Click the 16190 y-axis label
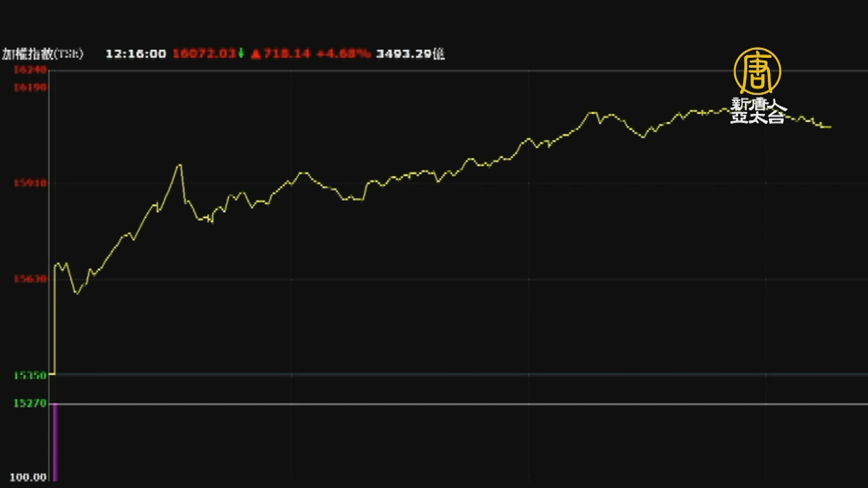The height and width of the screenshot is (488, 868). tap(30, 87)
